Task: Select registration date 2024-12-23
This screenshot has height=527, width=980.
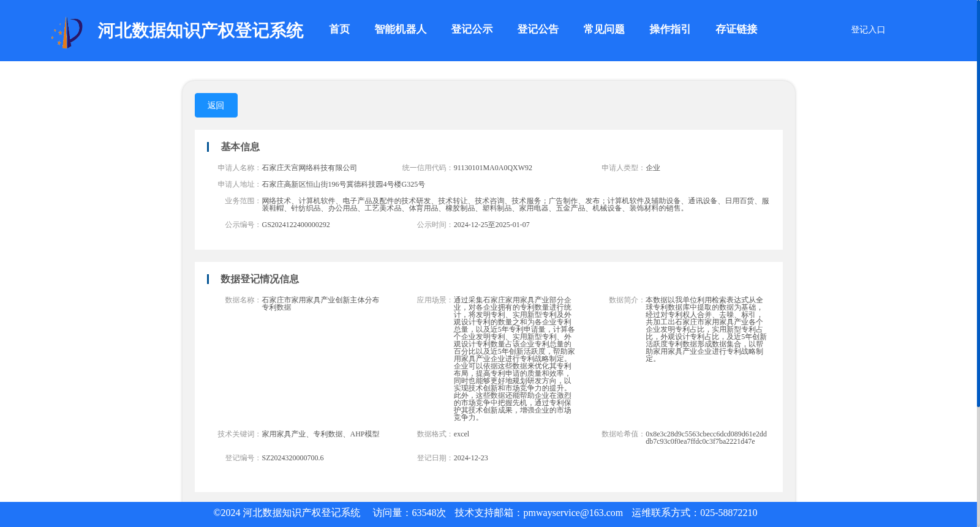Action: (470, 458)
